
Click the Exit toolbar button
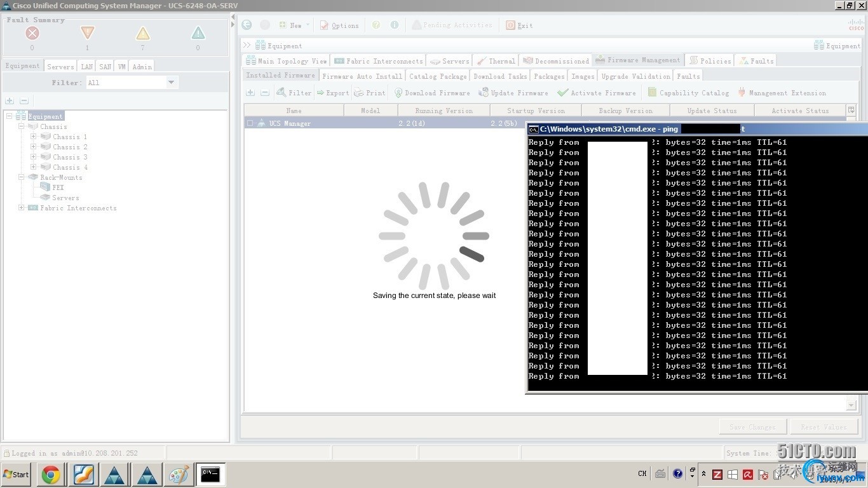coord(519,25)
